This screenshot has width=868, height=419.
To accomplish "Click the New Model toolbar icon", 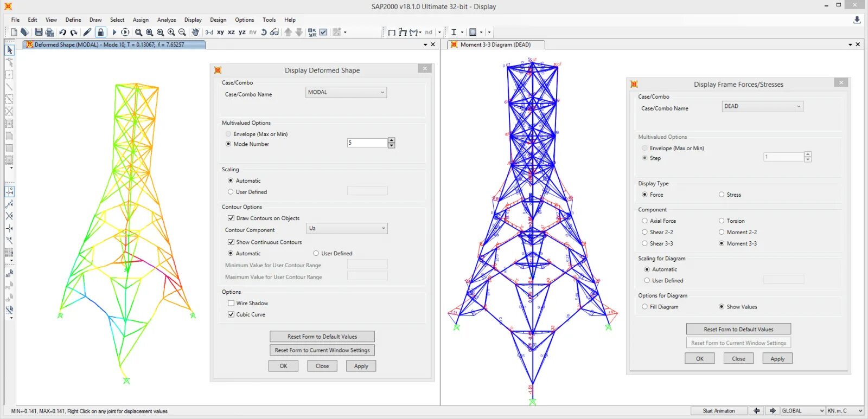I will click(x=14, y=33).
